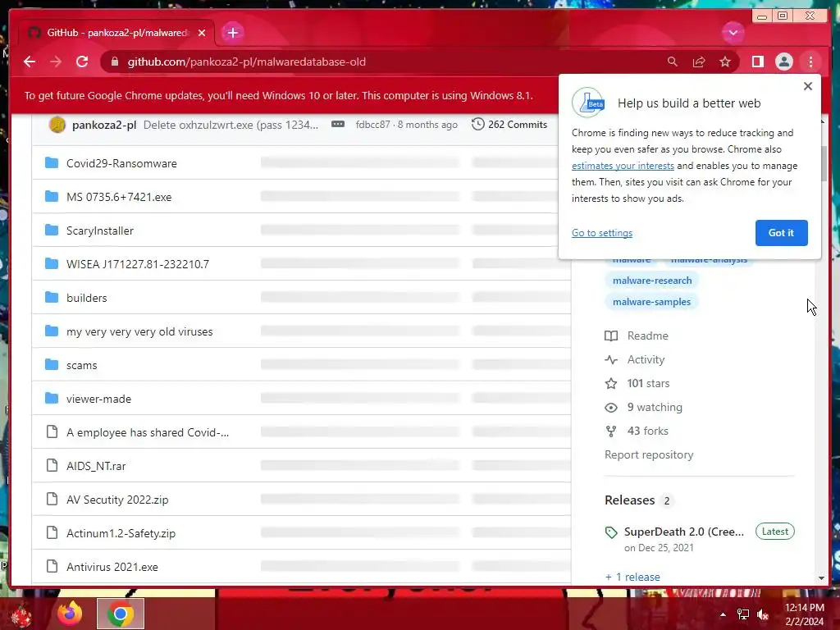Open SuperDeath 2.0 latest release
The width and height of the screenshot is (840, 630).
pyautogui.click(x=683, y=532)
